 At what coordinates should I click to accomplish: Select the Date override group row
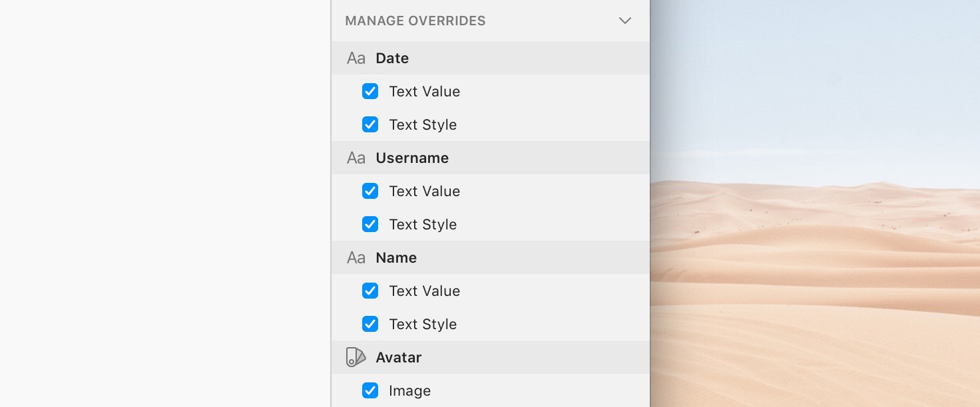tap(490, 58)
